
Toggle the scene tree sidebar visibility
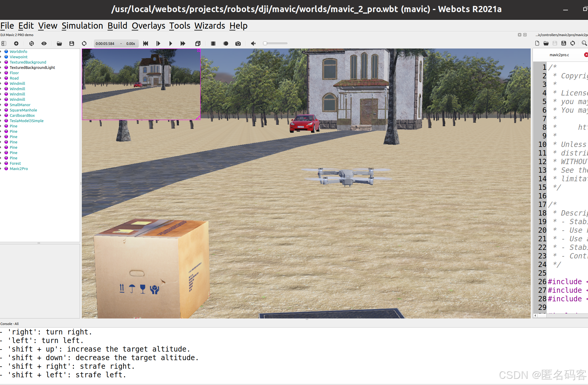click(x=4, y=43)
